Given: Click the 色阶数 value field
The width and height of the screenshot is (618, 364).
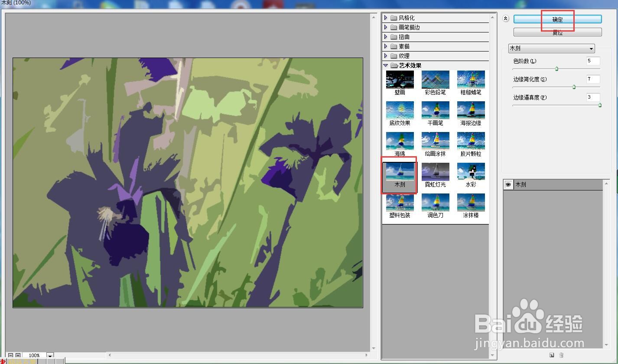Looking at the screenshot, I should click(x=593, y=61).
